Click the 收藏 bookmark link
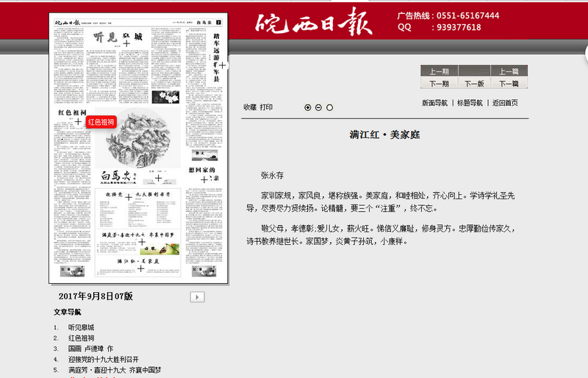588x378 pixels. [x=250, y=107]
